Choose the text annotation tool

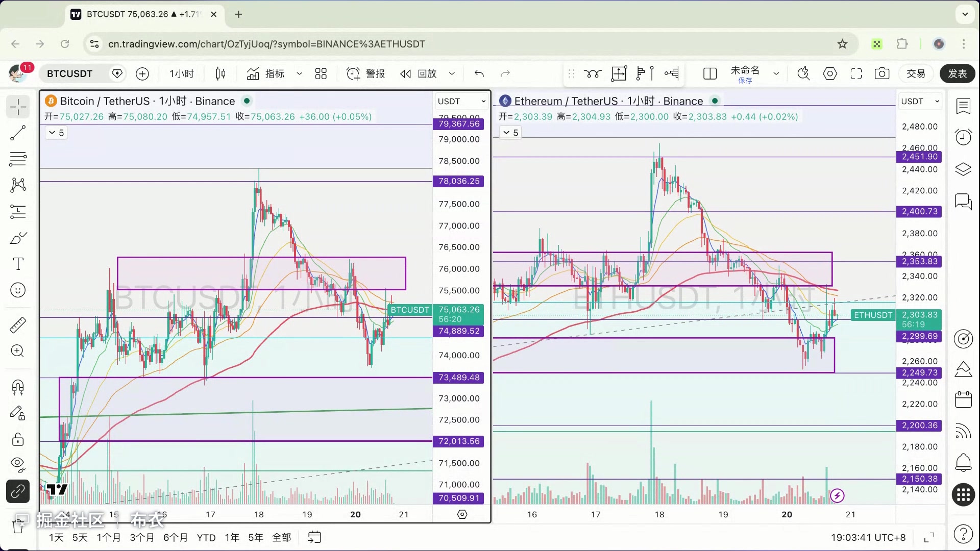(18, 264)
